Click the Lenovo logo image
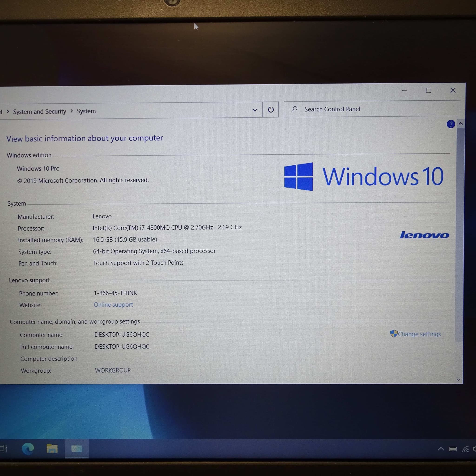 click(424, 235)
